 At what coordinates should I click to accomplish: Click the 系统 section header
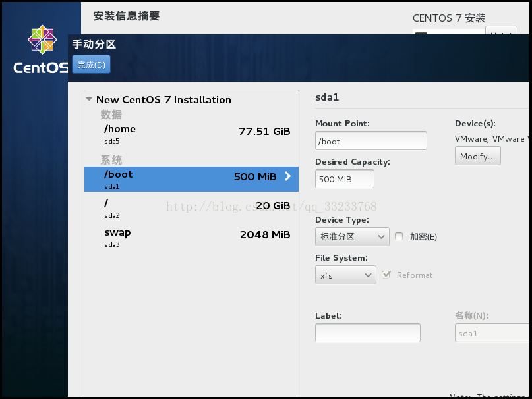[111, 160]
